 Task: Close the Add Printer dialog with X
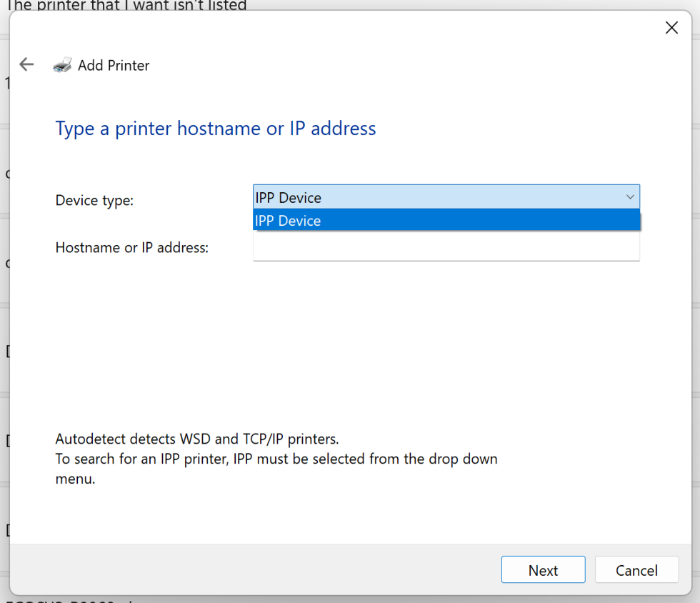click(x=671, y=27)
